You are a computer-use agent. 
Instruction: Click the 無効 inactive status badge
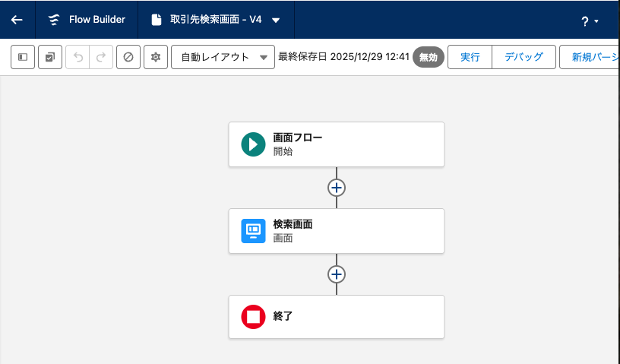point(429,57)
